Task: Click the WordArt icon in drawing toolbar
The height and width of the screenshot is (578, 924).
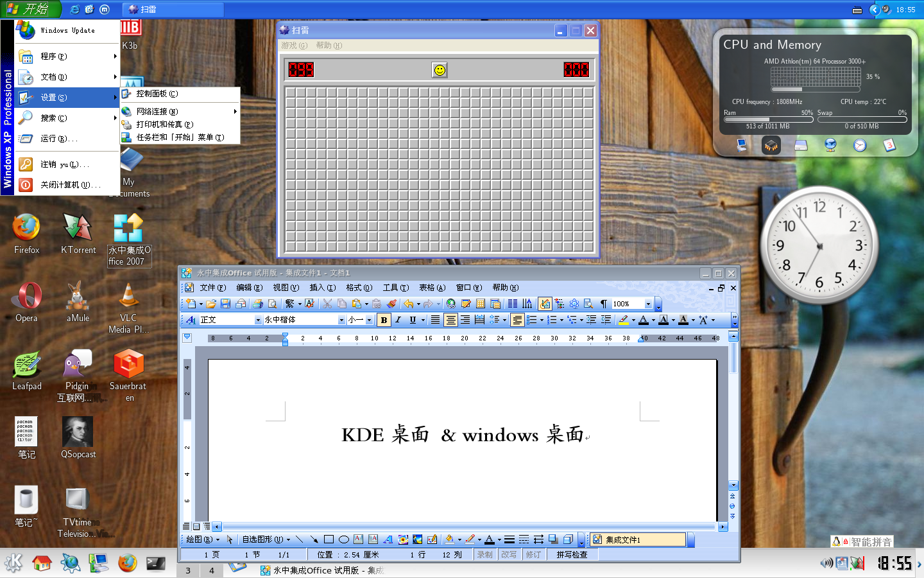Action: tap(388, 539)
